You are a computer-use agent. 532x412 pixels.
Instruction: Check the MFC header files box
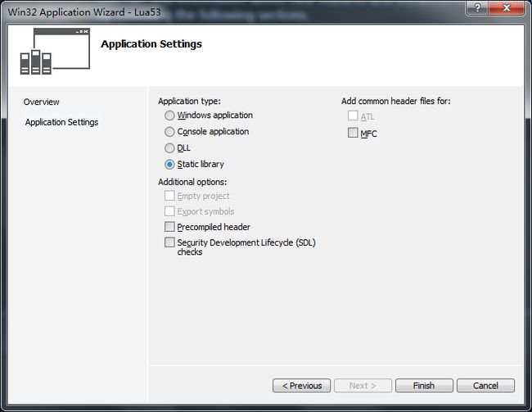353,133
